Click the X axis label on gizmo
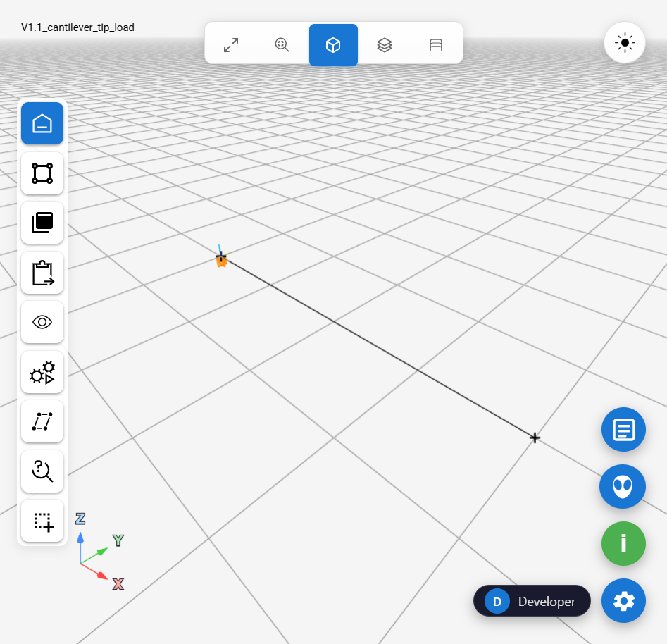This screenshot has height=644, width=667. click(x=118, y=584)
